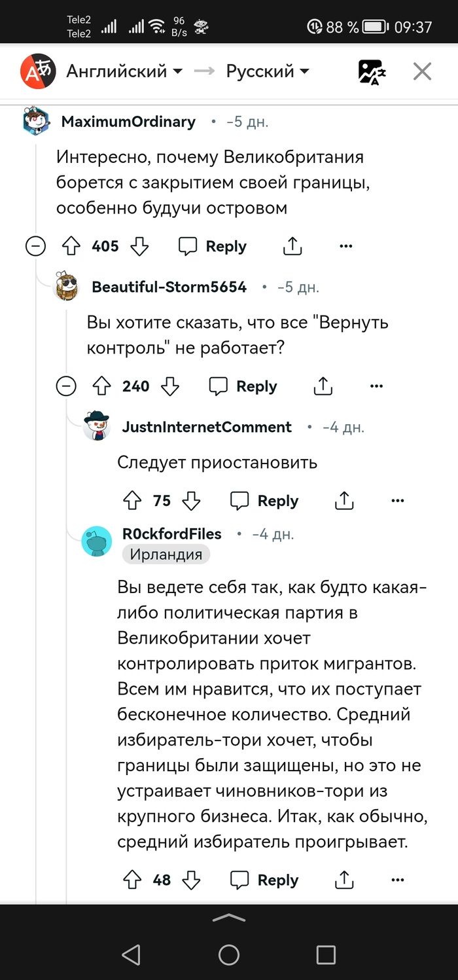458x980 pixels.
Task: Downvote the comment with 240 points
Action: tap(170, 387)
